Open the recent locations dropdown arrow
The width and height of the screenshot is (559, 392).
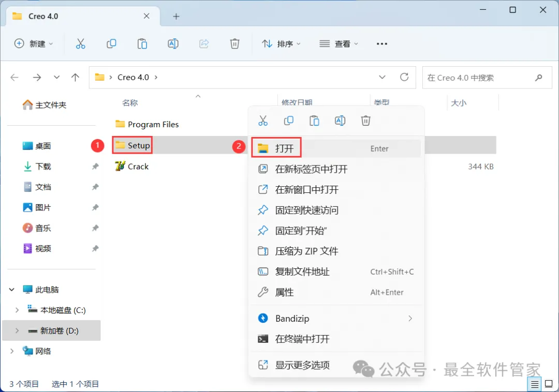pos(56,77)
